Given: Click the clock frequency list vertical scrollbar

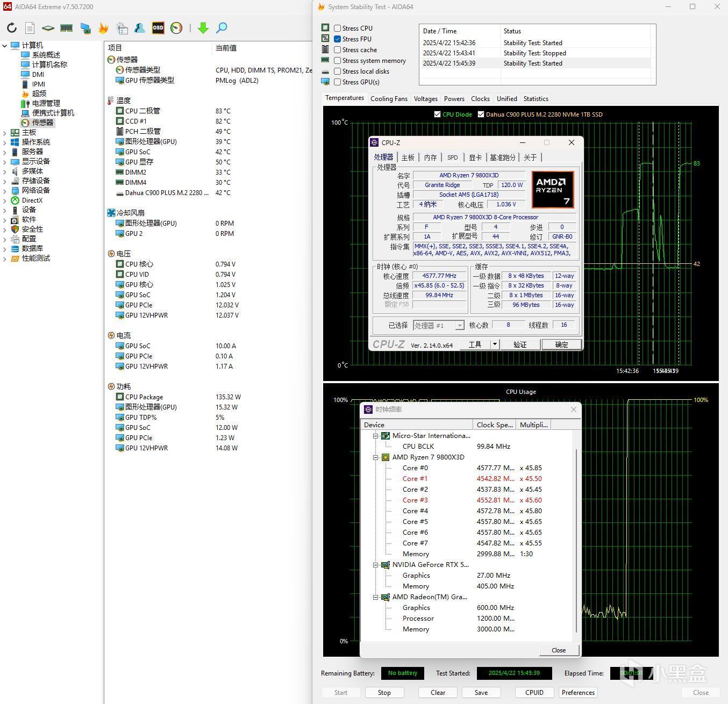Looking at the screenshot, I should [576, 537].
